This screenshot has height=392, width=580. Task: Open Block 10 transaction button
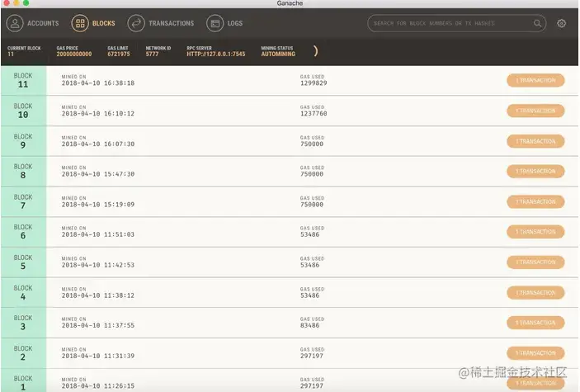click(535, 111)
